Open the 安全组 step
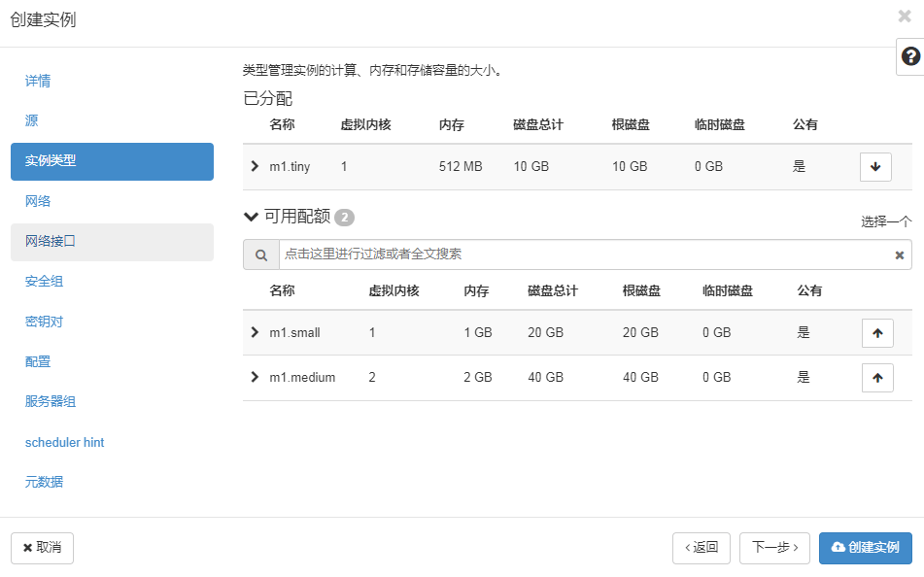The width and height of the screenshot is (924, 577). (x=44, y=281)
